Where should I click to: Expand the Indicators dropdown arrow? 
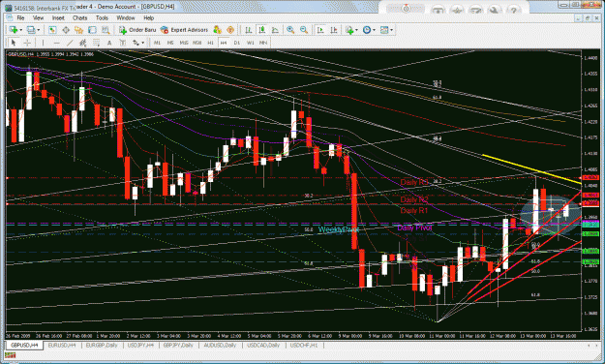pyautogui.click(x=356, y=30)
